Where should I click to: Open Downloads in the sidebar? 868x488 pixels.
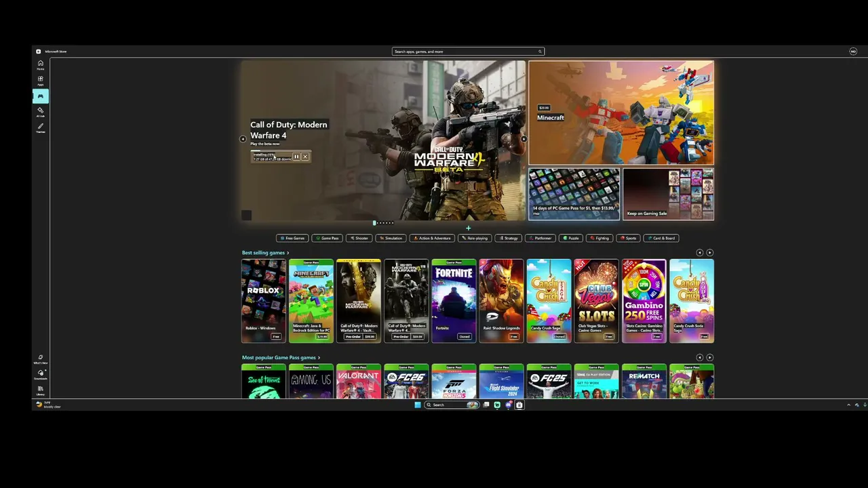click(40, 374)
